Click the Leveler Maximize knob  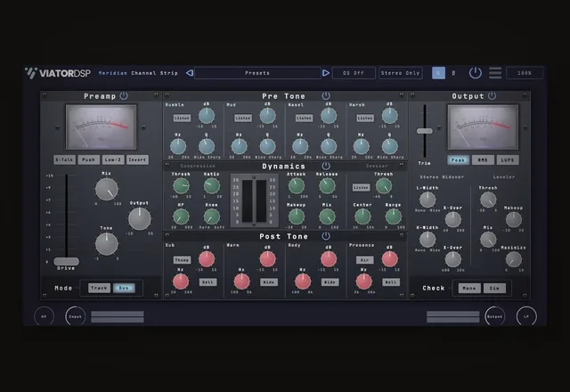point(514,259)
